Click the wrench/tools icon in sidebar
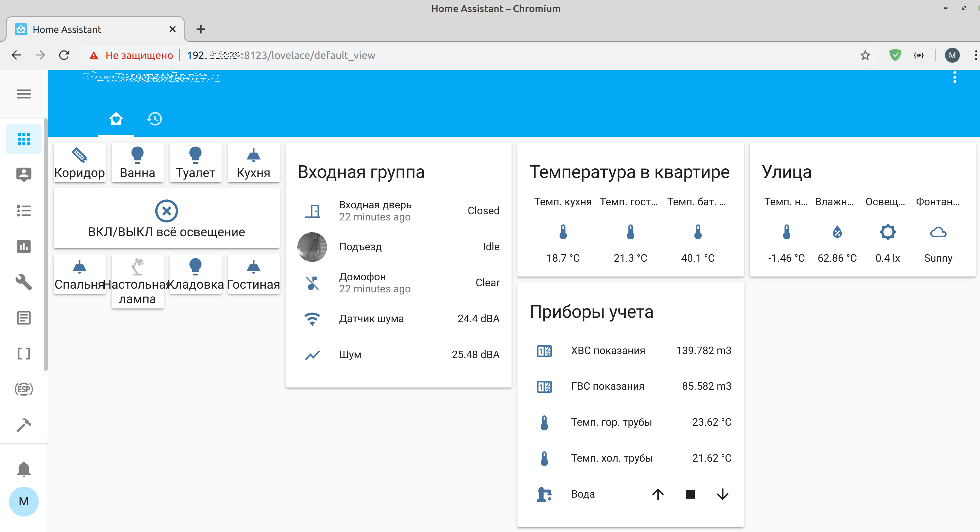Image resolution: width=980 pixels, height=532 pixels. click(x=24, y=282)
